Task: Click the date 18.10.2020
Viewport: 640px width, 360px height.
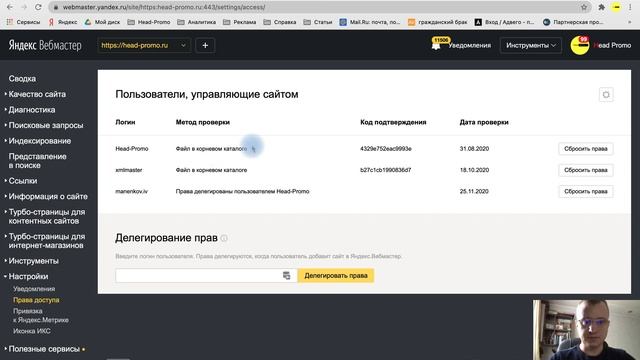Action: (474, 170)
